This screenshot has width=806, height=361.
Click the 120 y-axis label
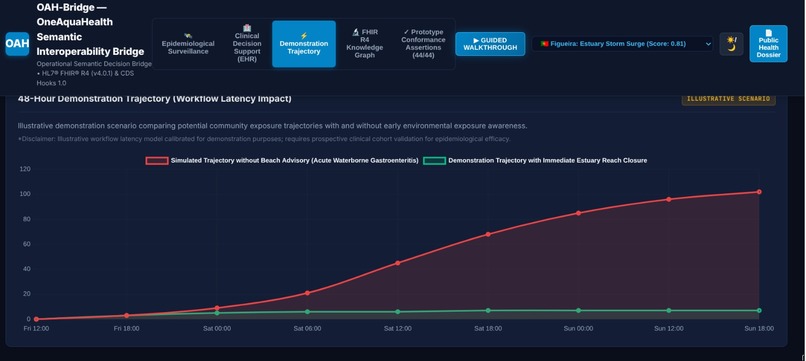[x=26, y=169]
